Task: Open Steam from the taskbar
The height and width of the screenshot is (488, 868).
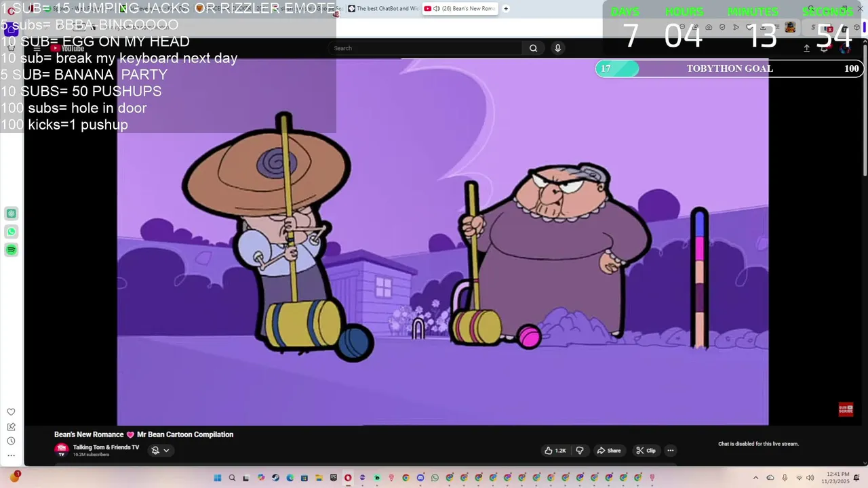Action: (x=275, y=478)
